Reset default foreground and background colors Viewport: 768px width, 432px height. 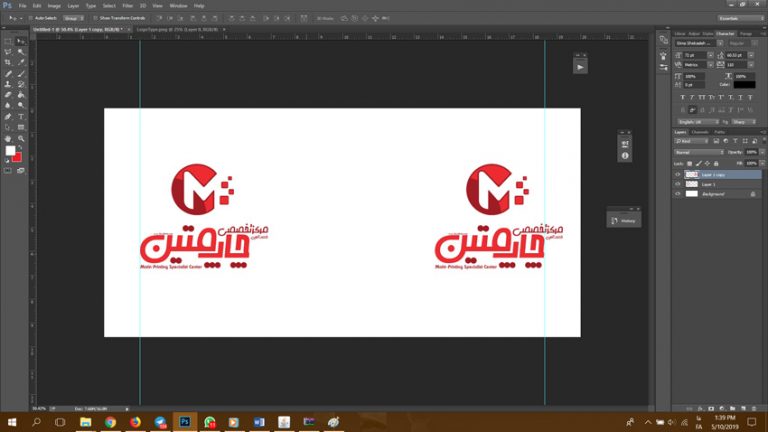point(7,160)
